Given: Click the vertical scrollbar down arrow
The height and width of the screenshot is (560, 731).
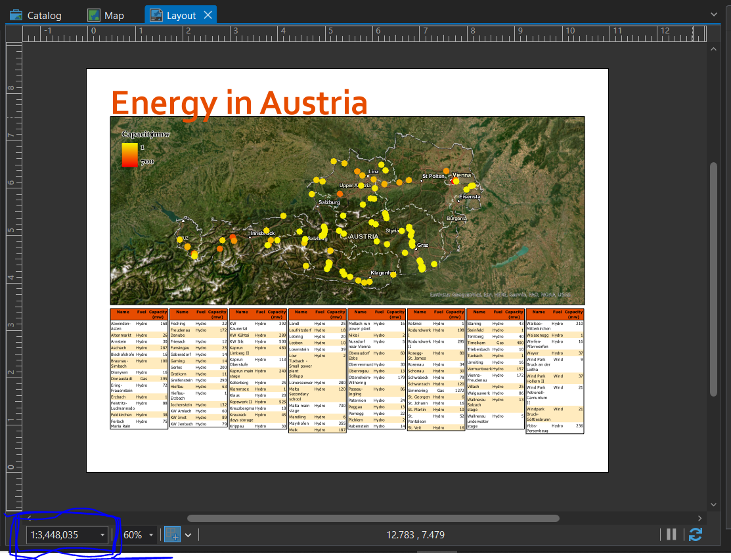Looking at the screenshot, I should 713,504.
